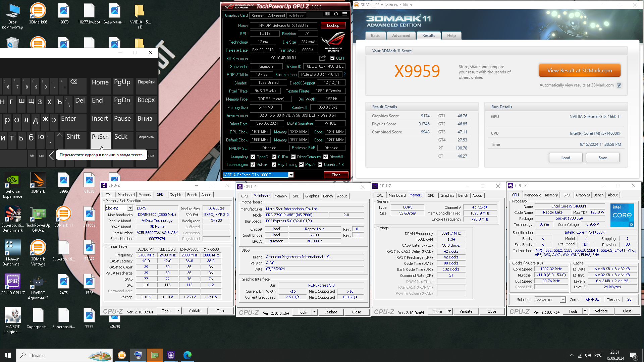Show hidden system tray icons

[x=572, y=355]
